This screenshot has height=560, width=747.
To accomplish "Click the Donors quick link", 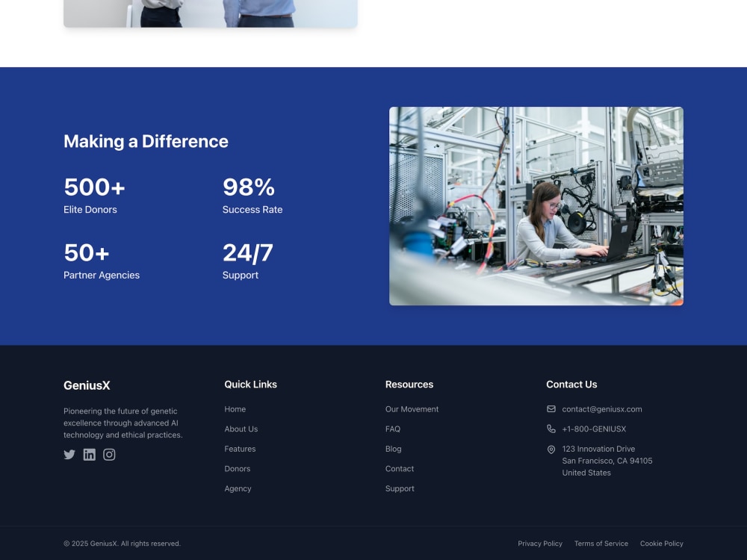I will (x=237, y=468).
